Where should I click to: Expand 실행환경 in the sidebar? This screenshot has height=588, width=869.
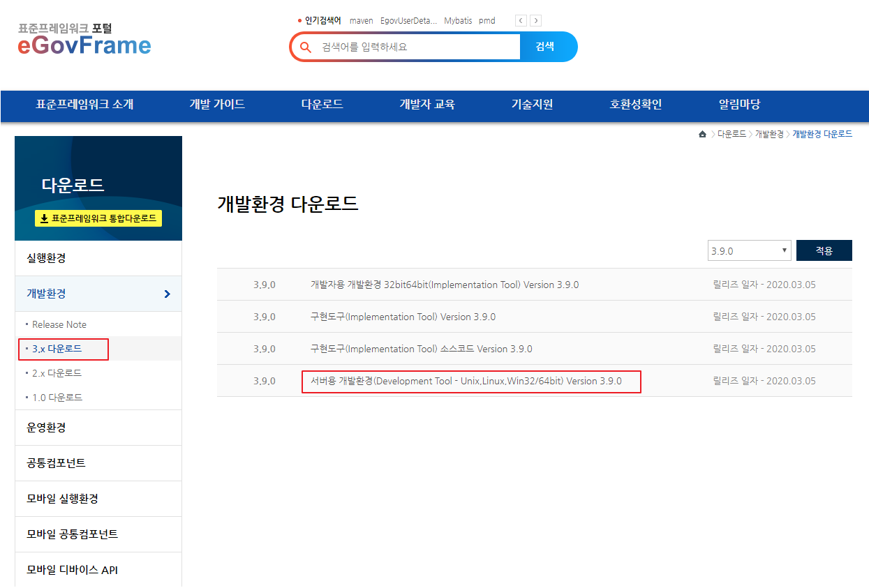click(46, 258)
